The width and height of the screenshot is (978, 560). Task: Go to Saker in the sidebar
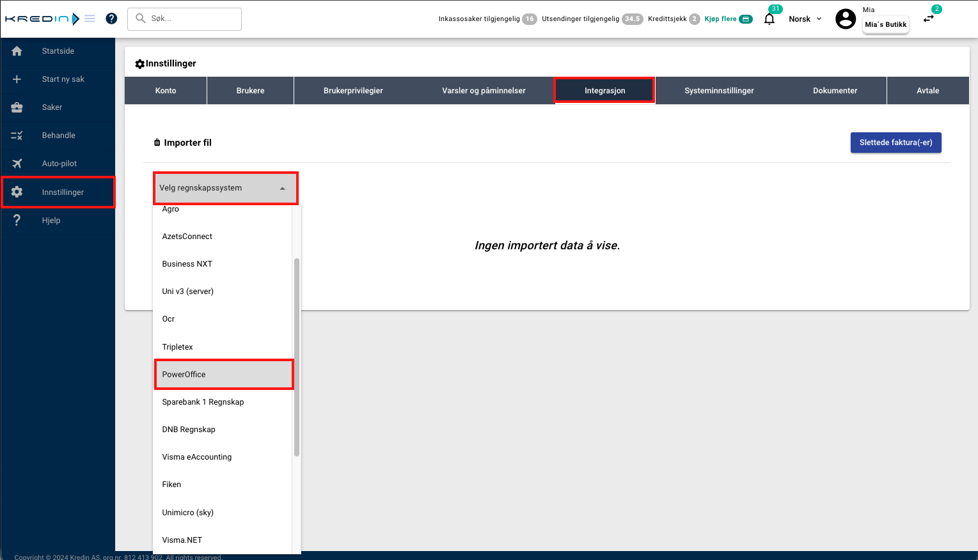tap(58, 107)
